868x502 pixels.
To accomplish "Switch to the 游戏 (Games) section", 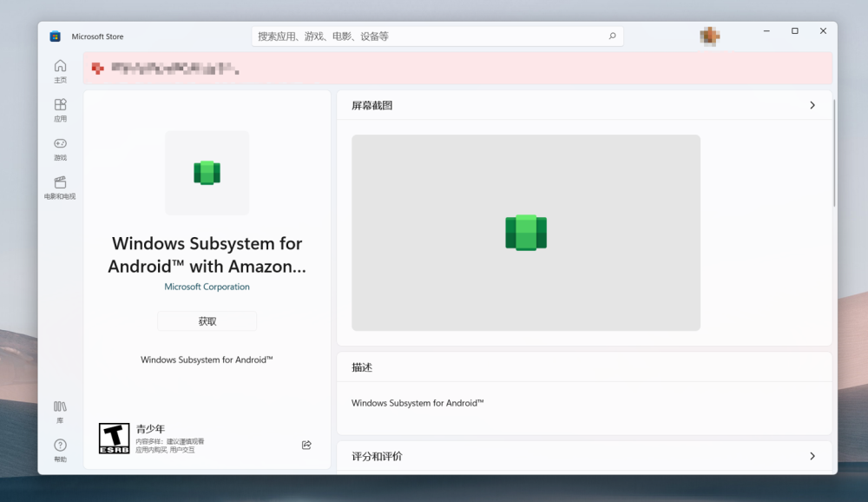I will [x=60, y=148].
